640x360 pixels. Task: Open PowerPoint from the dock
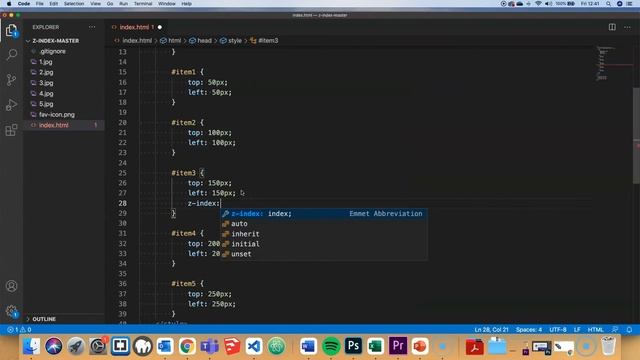420,346
